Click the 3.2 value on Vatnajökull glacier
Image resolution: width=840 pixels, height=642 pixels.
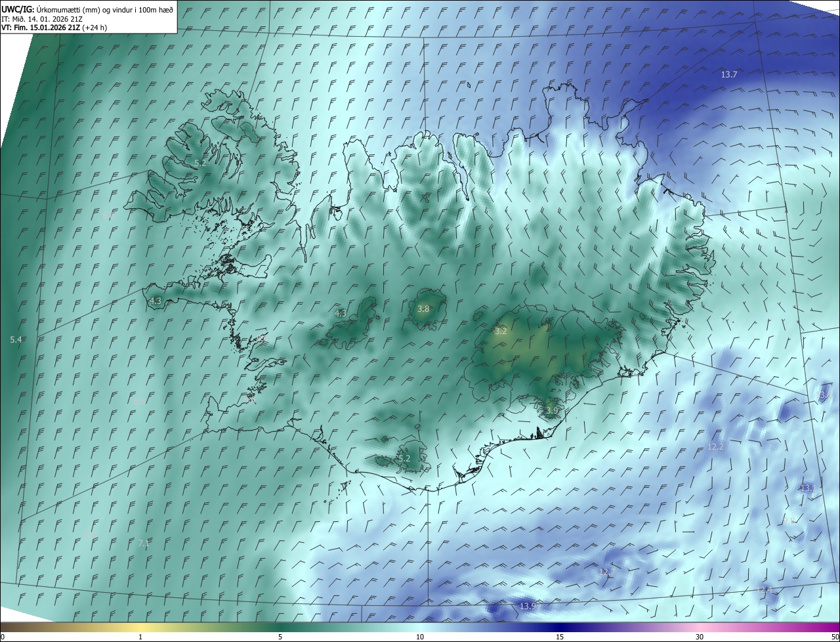coord(501,332)
